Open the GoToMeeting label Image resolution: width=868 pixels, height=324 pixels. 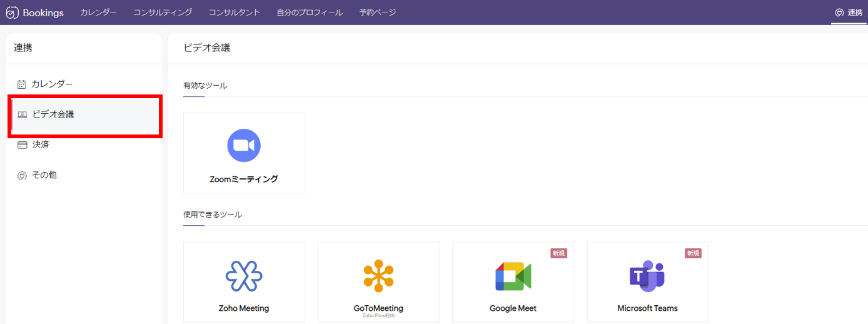pyautogui.click(x=378, y=308)
